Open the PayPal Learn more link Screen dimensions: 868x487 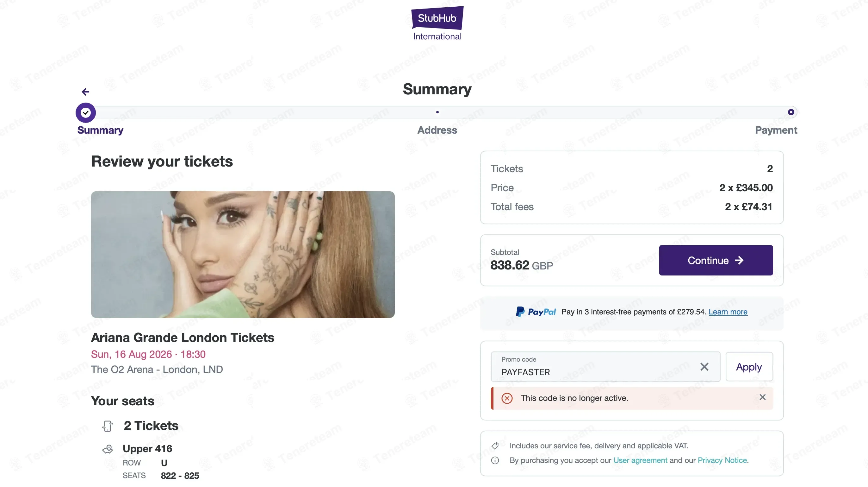728,312
